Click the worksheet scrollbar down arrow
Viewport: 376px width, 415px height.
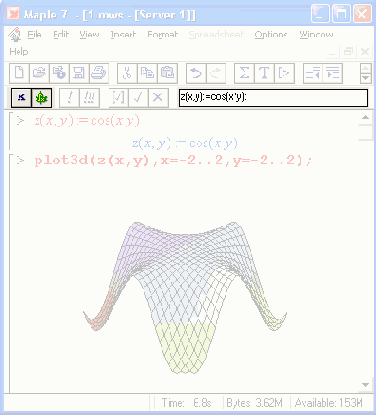[x=365, y=385]
